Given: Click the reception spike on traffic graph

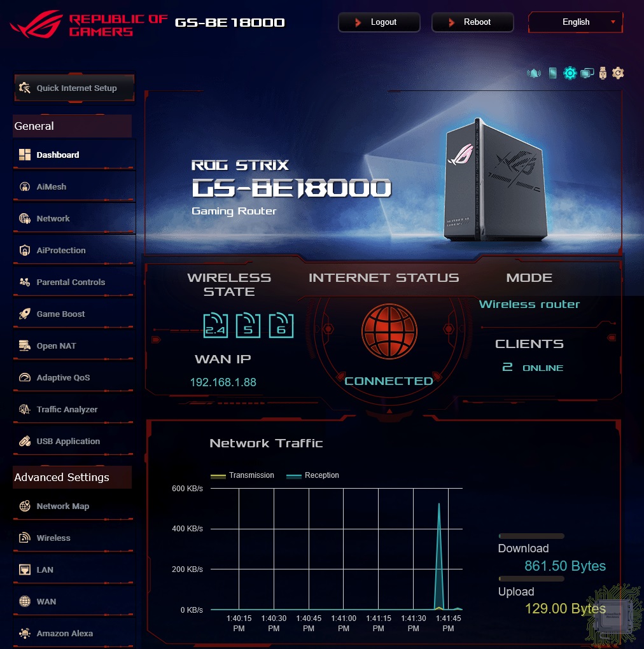Looking at the screenshot, I should pyautogui.click(x=439, y=557).
